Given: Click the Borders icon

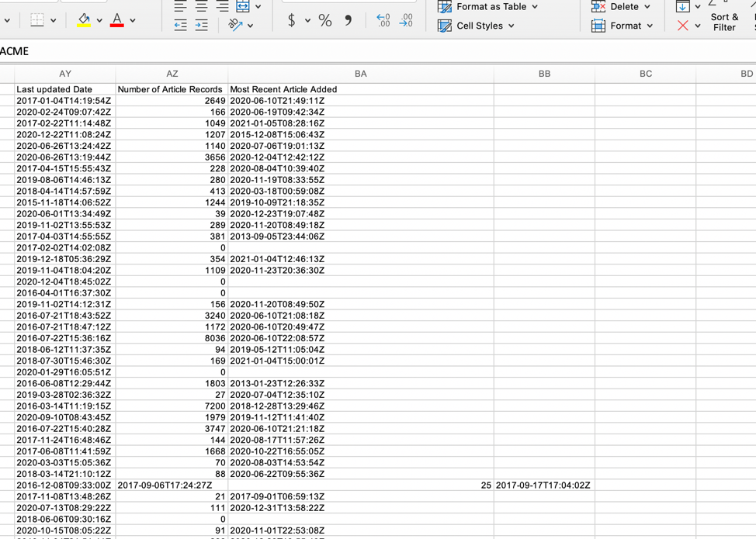Looking at the screenshot, I should coord(36,20).
